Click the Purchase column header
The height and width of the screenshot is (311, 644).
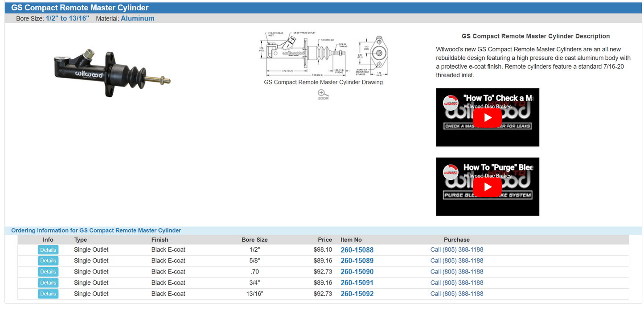457,240
